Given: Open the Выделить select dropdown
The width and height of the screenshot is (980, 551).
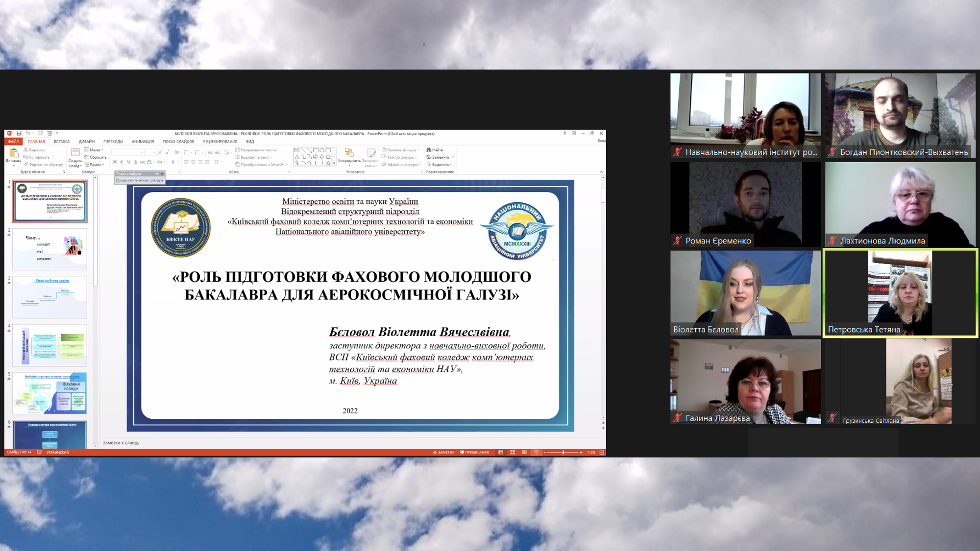Looking at the screenshot, I should click(x=440, y=165).
